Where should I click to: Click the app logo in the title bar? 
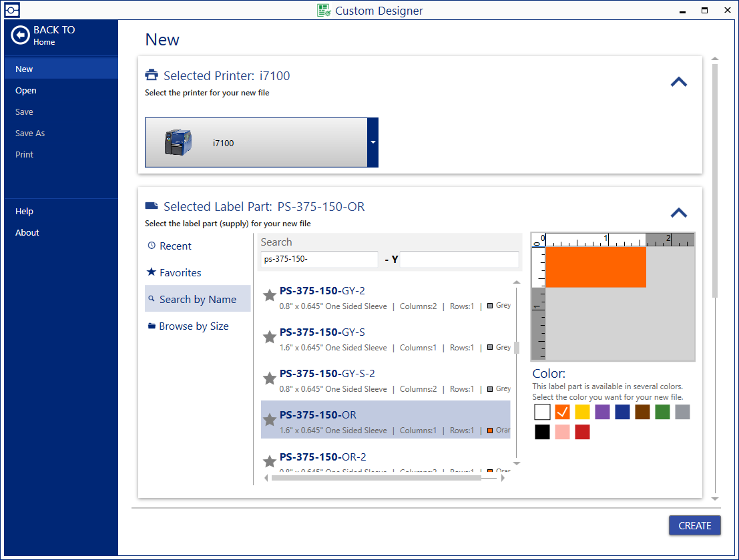(x=12, y=10)
